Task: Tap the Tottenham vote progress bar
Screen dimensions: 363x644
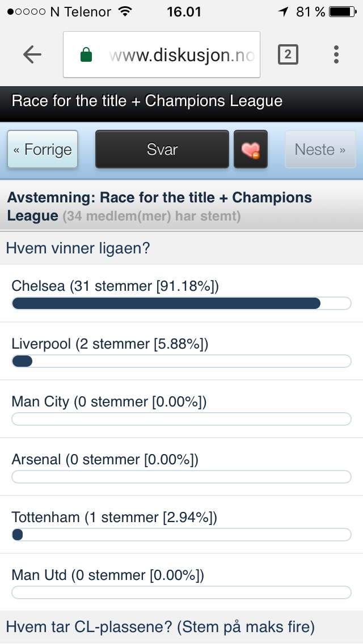Action: (181, 535)
